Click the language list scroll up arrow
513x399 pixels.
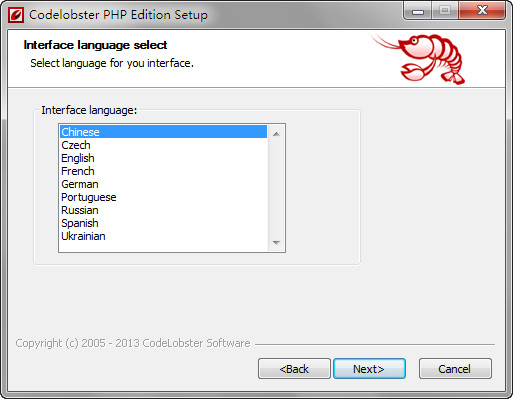click(276, 134)
